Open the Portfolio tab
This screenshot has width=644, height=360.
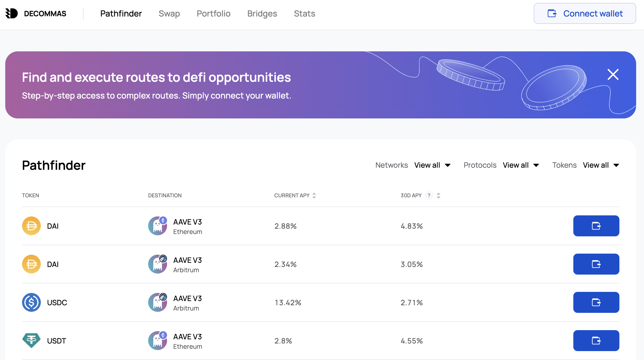pos(214,13)
